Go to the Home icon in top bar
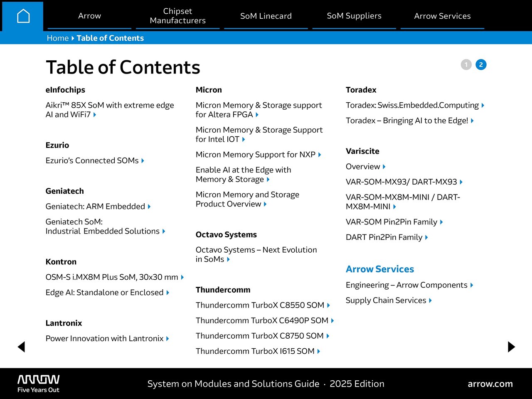532x399 pixels. pos(23,16)
